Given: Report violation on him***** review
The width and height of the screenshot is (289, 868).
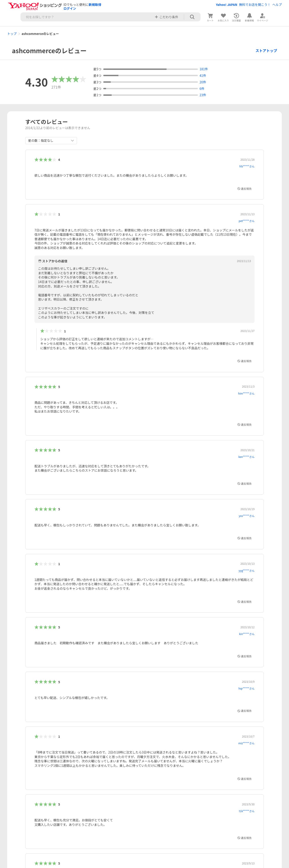Looking at the screenshot, I should point(245,425).
